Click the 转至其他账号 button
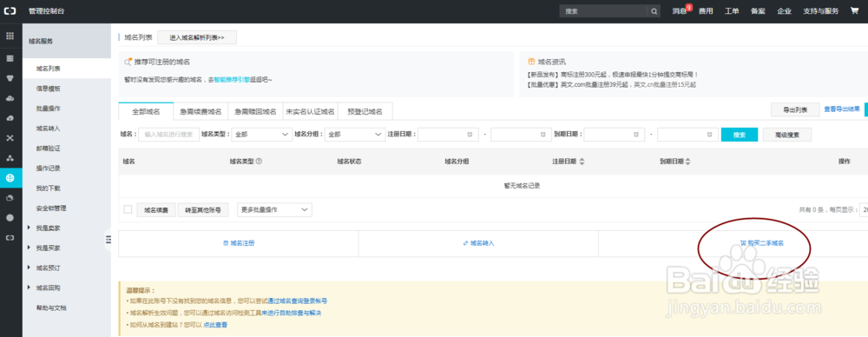The width and height of the screenshot is (868, 337). click(203, 210)
